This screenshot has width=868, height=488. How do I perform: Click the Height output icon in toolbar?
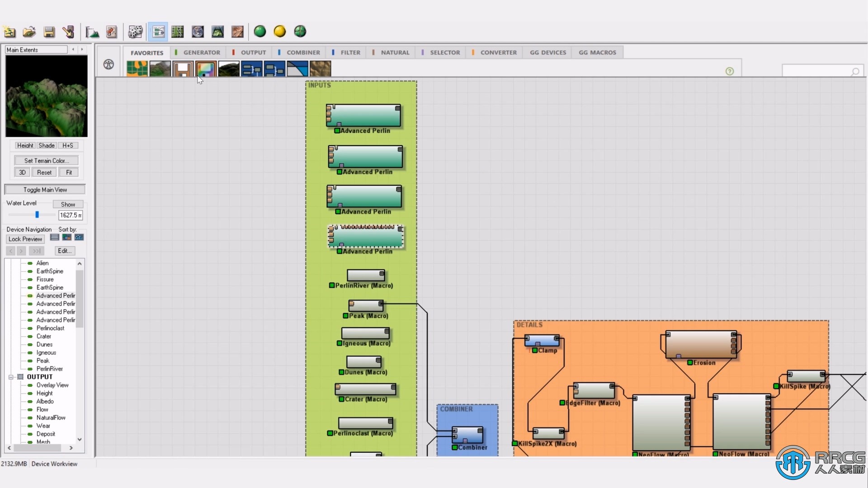183,69
